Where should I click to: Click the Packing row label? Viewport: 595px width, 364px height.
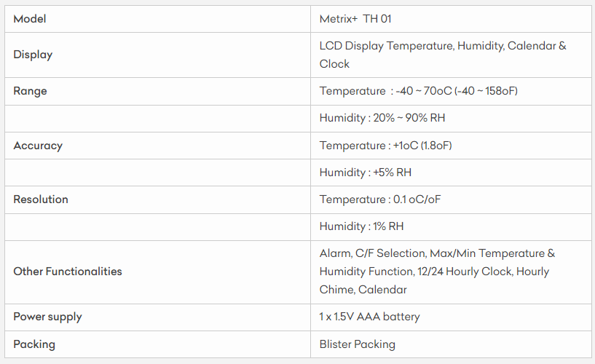tap(34, 344)
